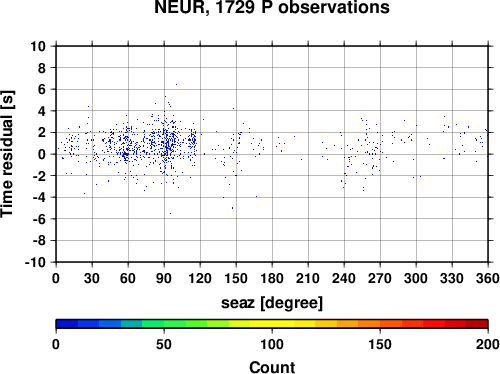Select the 'Time residual [s]' y-axis label

7,154
